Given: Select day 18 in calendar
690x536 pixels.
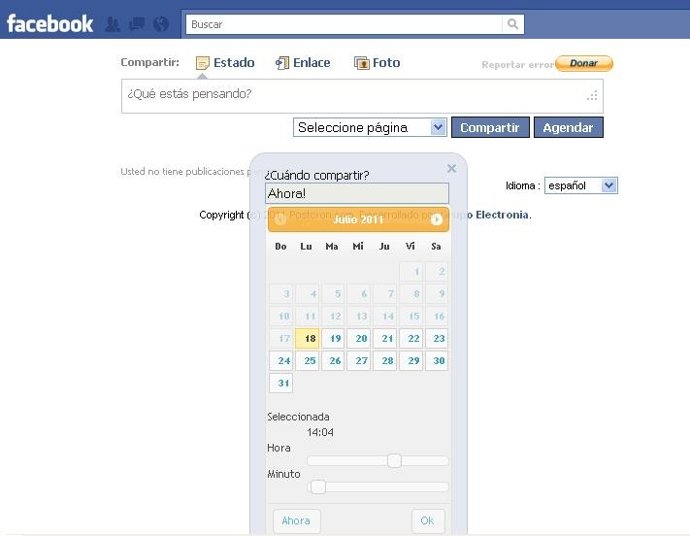Looking at the screenshot, I should (307, 338).
